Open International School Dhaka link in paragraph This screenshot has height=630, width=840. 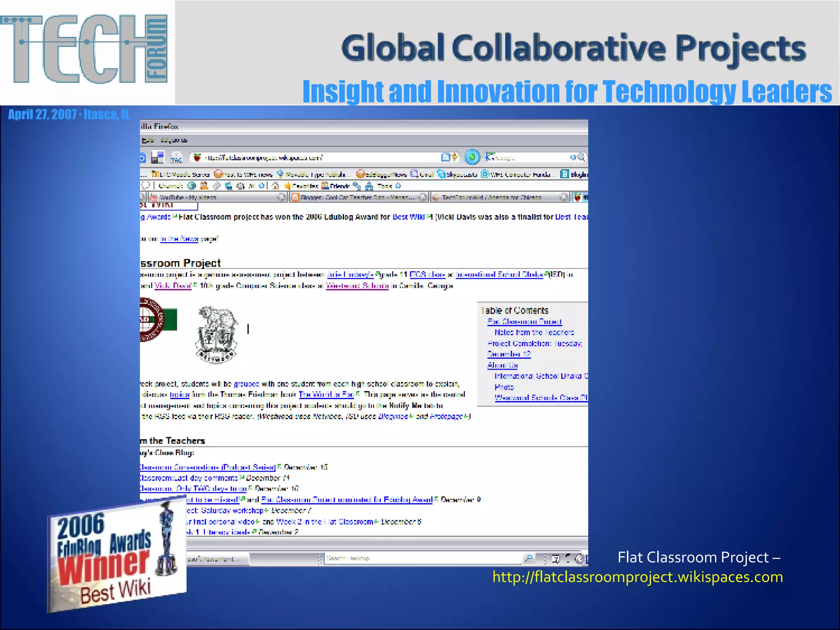(x=500, y=274)
